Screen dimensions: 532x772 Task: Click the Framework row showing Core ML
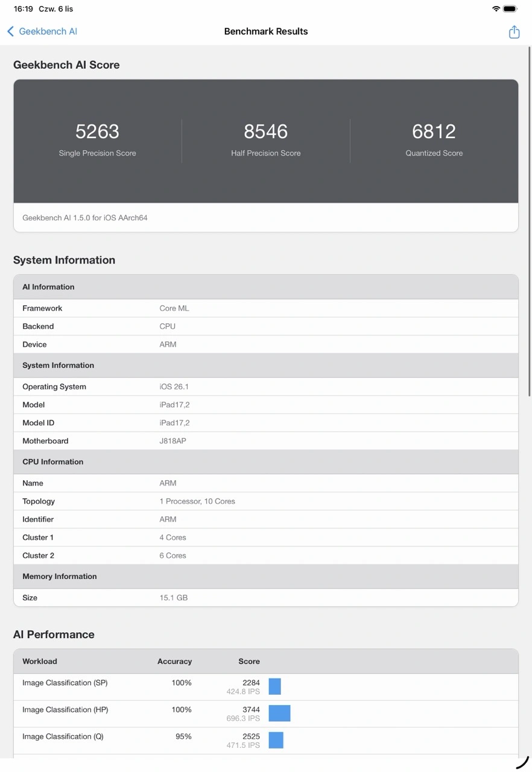pos(265,308)
